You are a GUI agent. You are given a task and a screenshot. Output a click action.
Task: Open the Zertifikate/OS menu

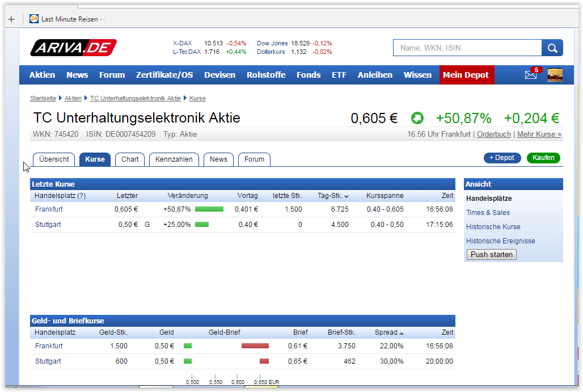164,75
